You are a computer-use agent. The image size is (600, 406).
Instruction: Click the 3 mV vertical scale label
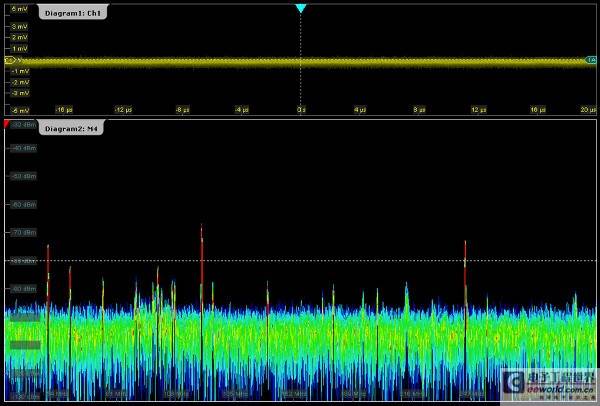tap(20, 26)
